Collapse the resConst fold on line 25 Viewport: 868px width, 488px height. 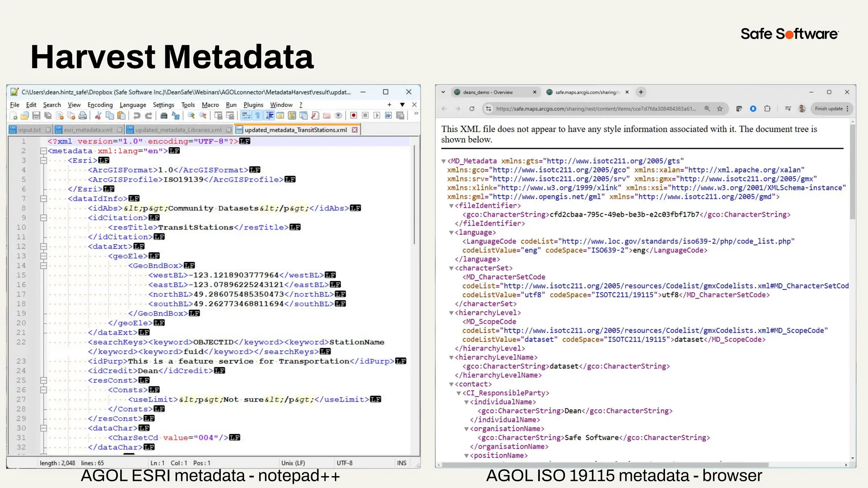pos(43,380)
